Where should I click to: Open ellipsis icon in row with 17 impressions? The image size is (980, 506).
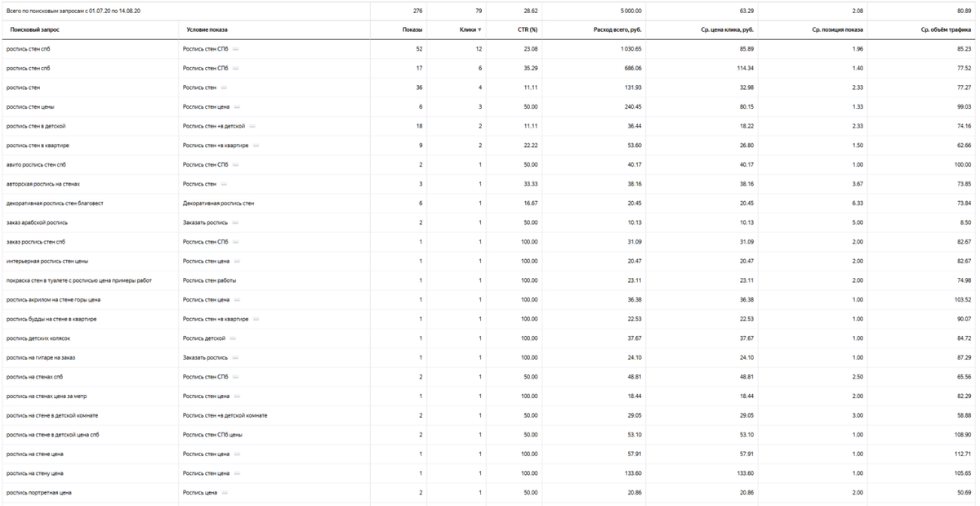coord(235,69)
